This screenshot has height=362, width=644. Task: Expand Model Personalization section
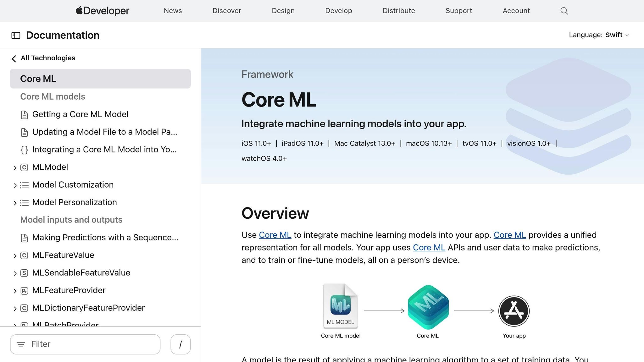pyautogui.click(x=15, y=203)
